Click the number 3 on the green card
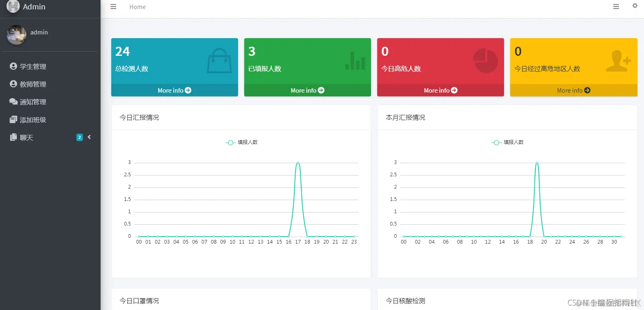This screenshot has height=310, width=644. (x=252, y=51)
